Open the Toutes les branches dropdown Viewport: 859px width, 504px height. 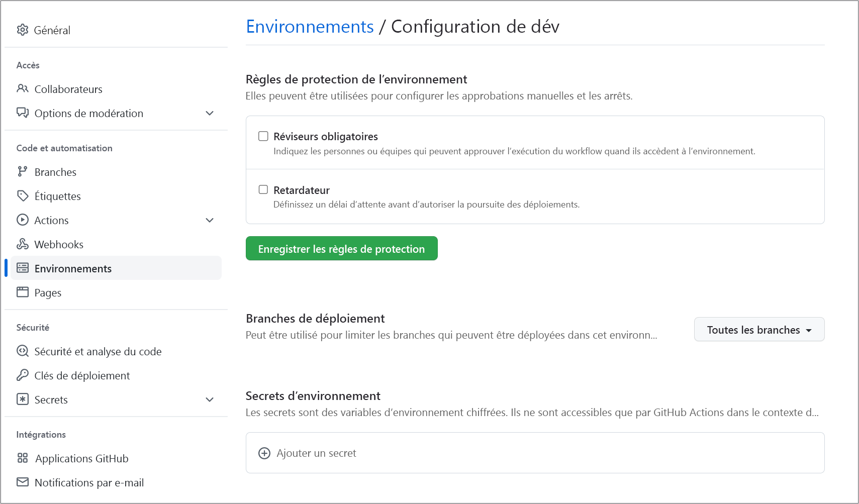click(758, 330)
